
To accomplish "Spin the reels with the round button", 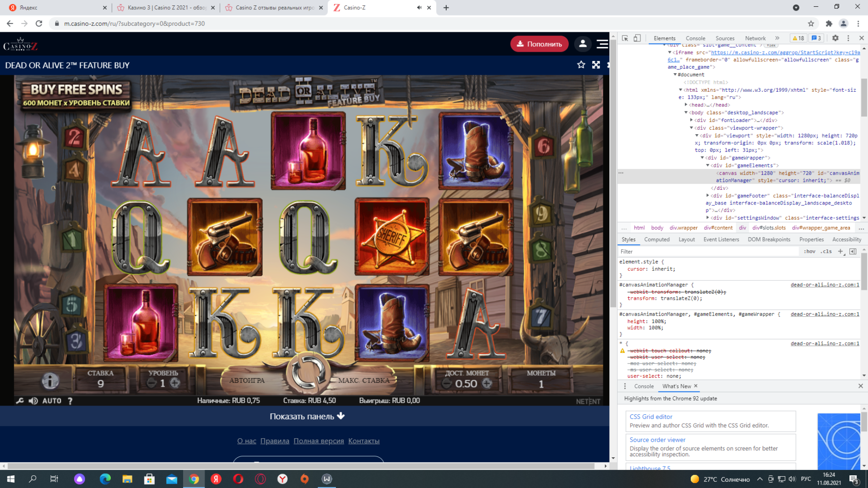I will 308,373.
